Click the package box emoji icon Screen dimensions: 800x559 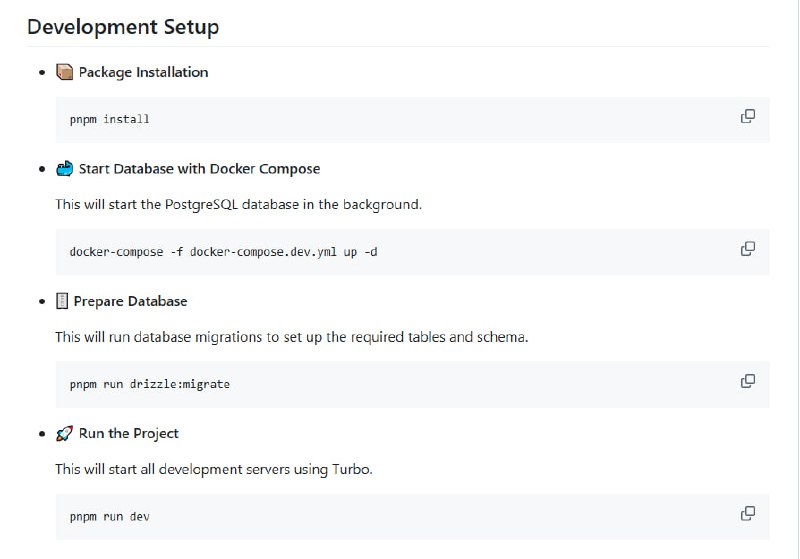(65, 72)
